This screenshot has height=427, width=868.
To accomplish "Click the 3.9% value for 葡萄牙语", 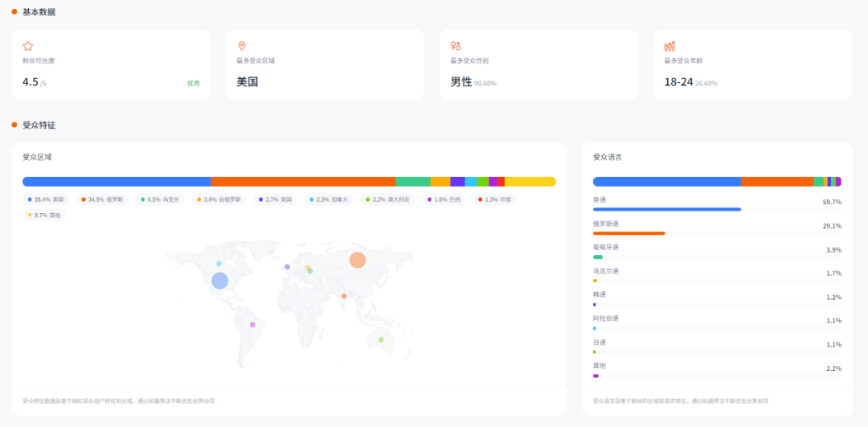I will pos(833,250).
